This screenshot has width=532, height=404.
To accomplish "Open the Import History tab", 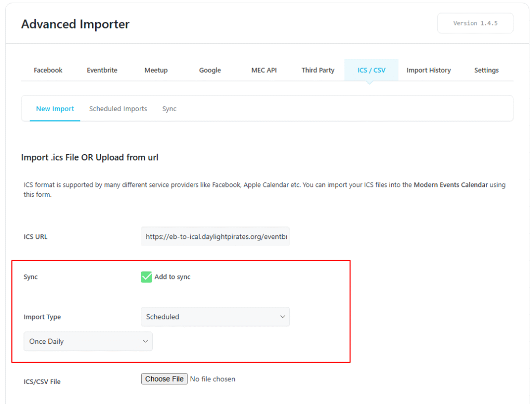I will [x=429, y=70].
